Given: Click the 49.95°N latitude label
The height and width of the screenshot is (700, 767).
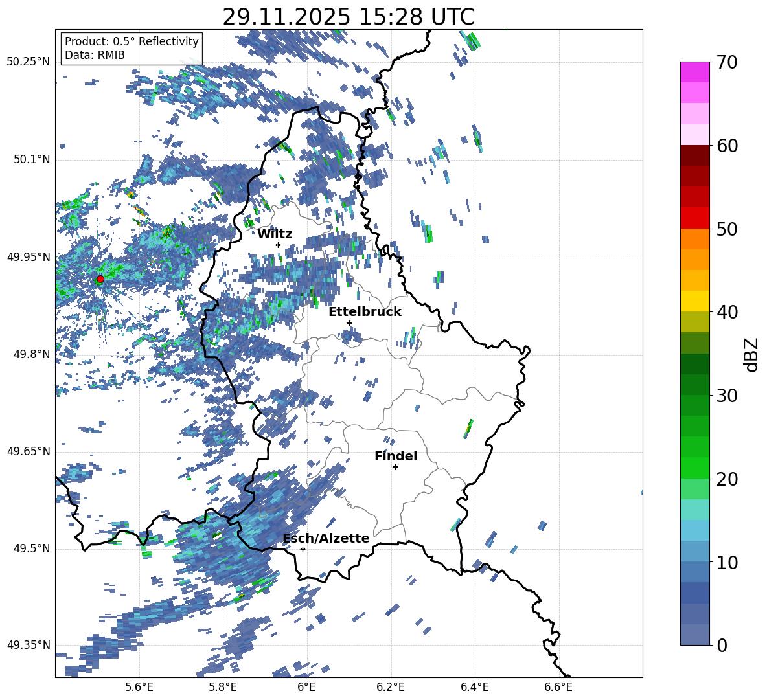Looking at the screenshot, I should (29, 256).
